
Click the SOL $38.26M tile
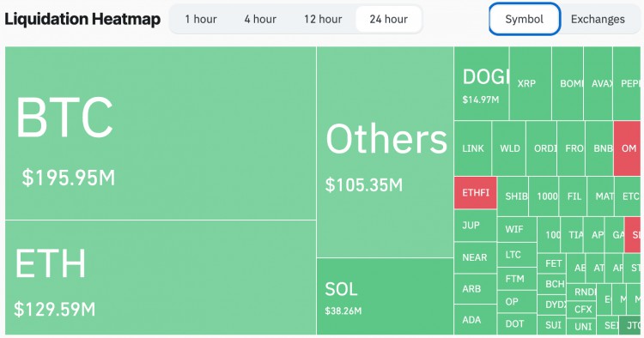point(386,296)
